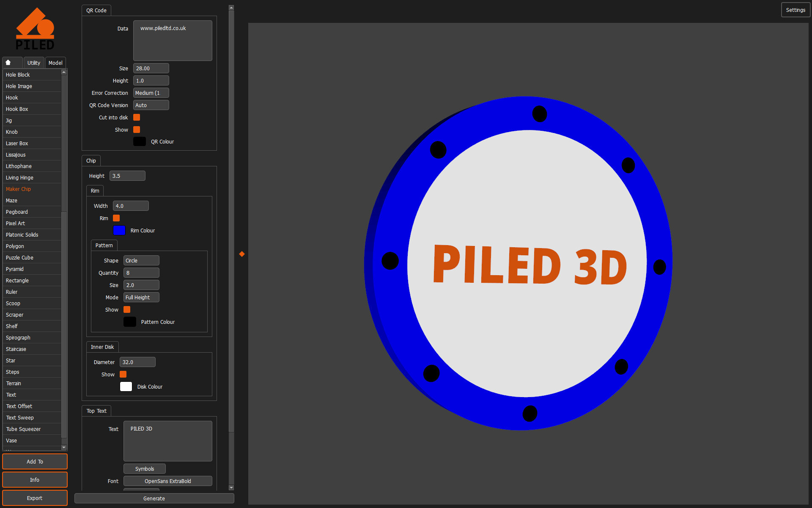Click the PILED logo
Screen dimensions: 812x508
[35, 28]
